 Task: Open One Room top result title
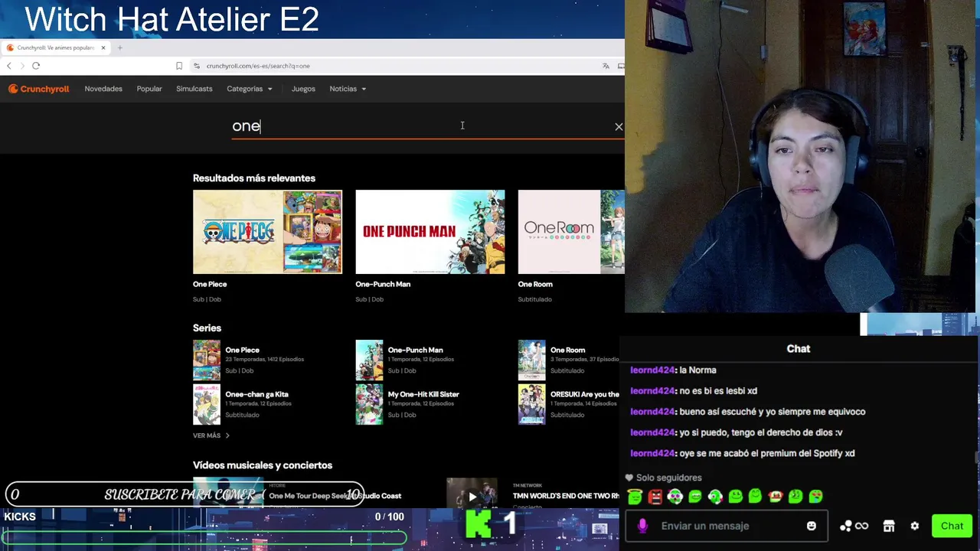click(x=535, y=284)
